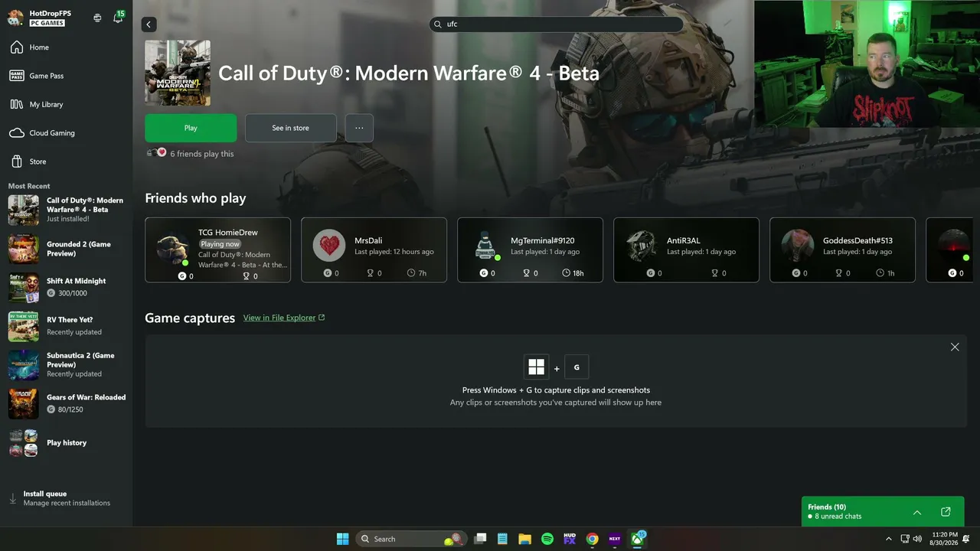Viewport: 980px width, 551px height.
Task: Dismiss the Game captures hint with X
Action: pos(955,347)
